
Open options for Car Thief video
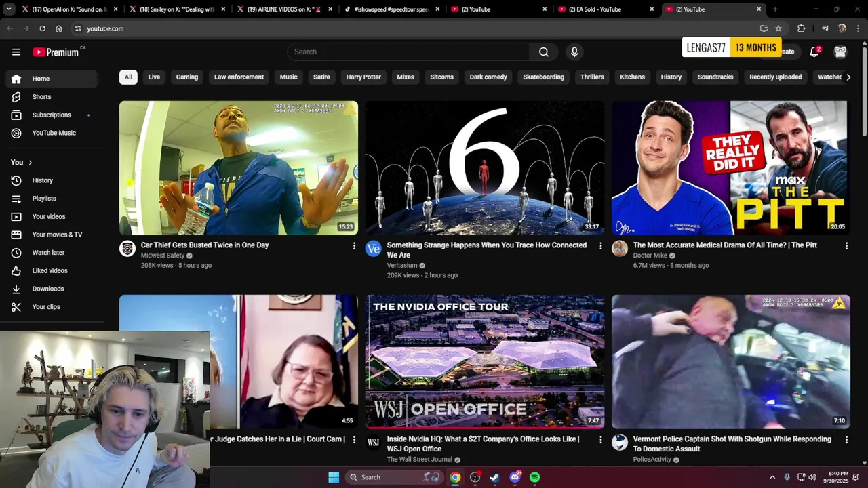(354, 246)
